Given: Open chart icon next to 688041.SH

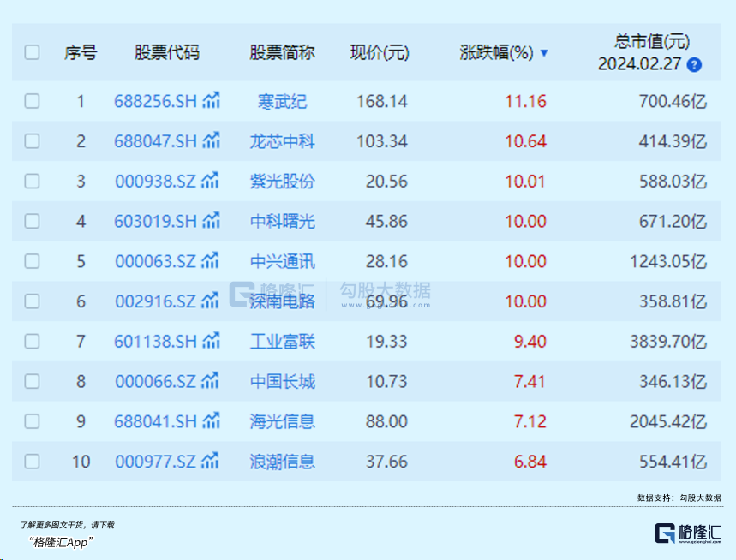Looking at the screenshot, I should (212, 420).
